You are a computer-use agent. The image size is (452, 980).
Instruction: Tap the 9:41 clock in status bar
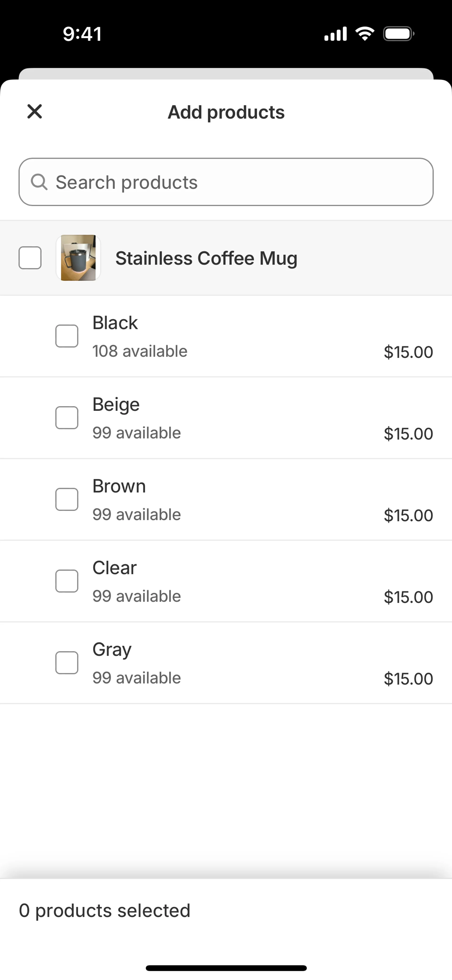click(82, 34)
